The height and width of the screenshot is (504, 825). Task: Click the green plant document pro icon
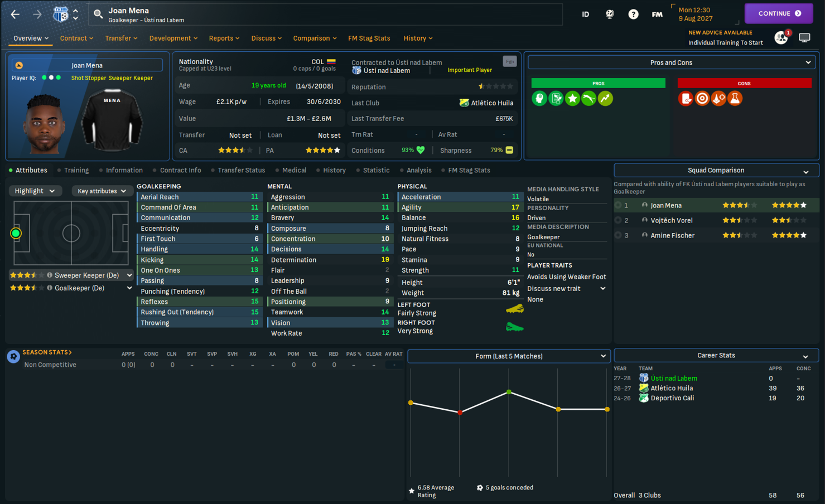click(556, 99)
